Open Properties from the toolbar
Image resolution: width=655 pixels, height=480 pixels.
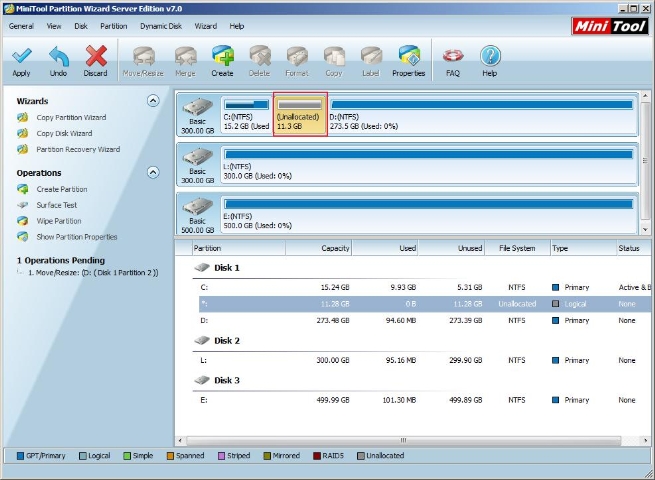[x=409, y=61]
